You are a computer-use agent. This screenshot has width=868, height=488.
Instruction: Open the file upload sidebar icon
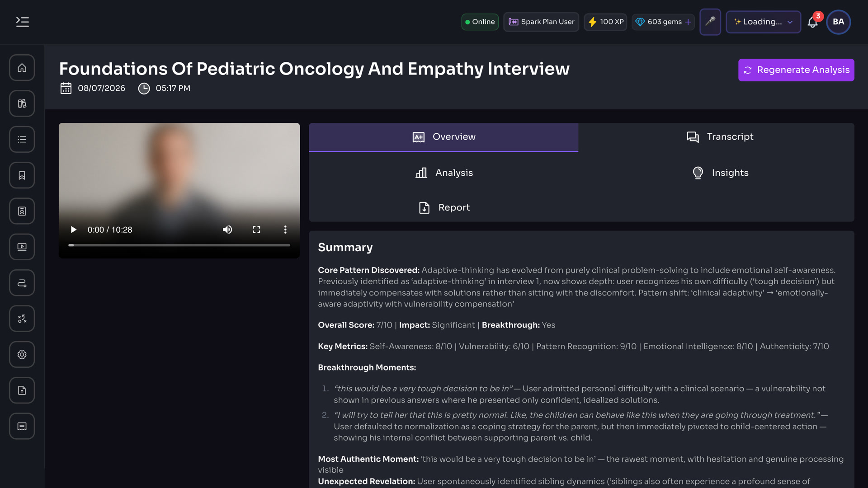click(x=22, y=390)
